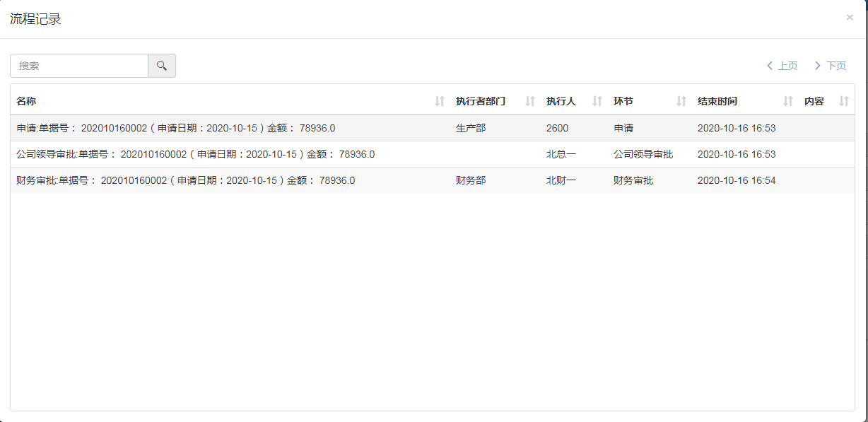Go to next page 下页
This screenshot has width=868, height=422.
click(x=831, y=66)
